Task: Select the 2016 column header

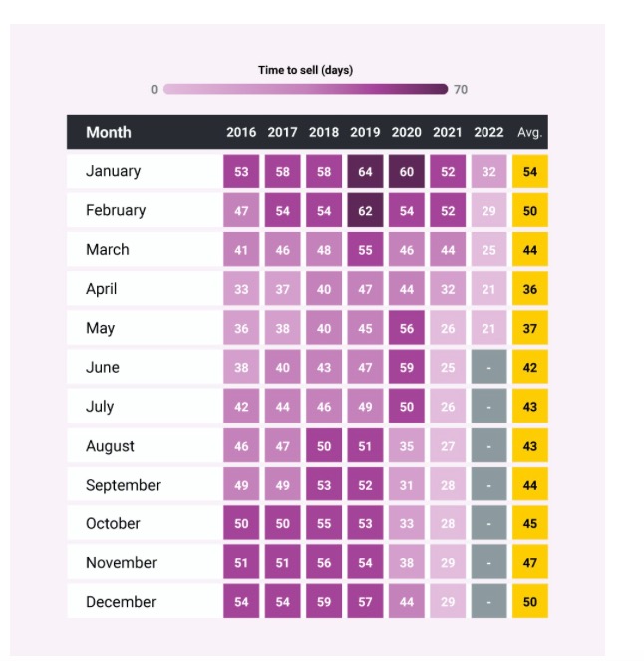Action: (241, 132)
